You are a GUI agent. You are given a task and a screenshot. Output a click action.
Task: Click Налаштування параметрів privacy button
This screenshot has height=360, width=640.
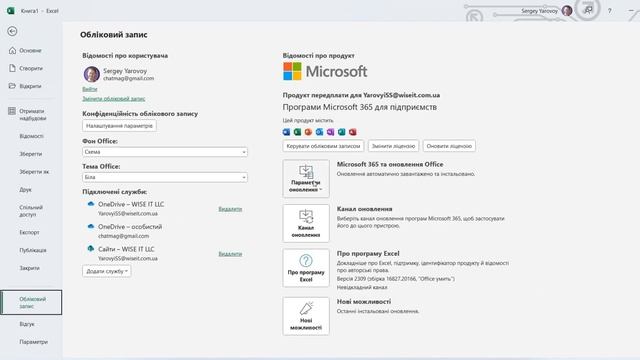pos(119,126)
